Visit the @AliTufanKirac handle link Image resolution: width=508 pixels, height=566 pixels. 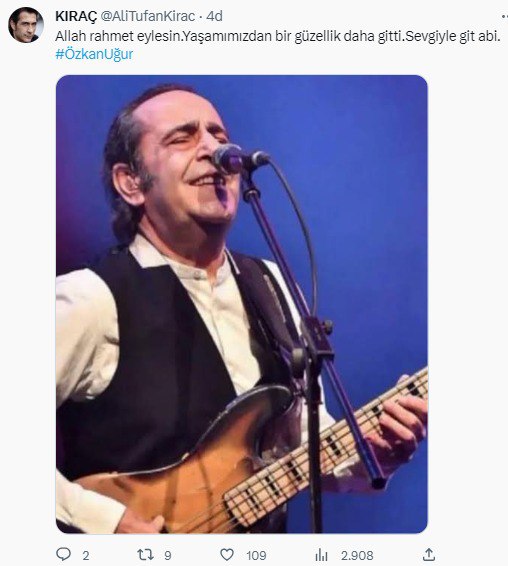(147, 16)
